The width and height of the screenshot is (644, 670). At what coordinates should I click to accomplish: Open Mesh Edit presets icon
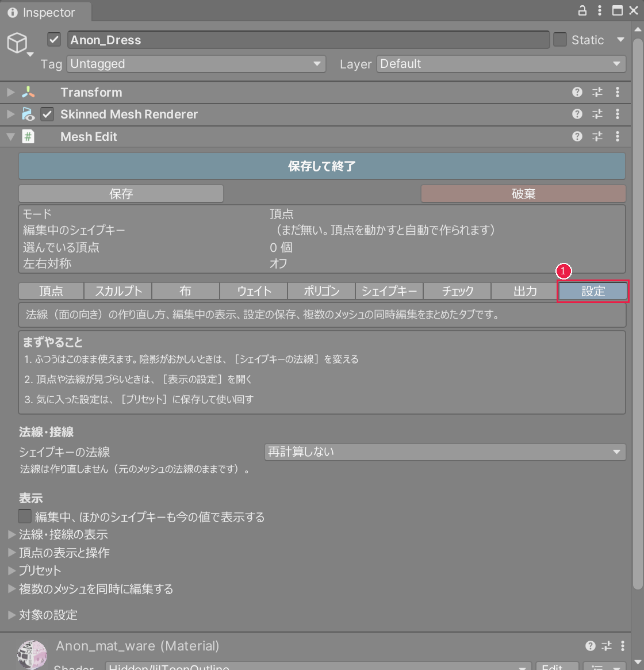tap(597, 136)
